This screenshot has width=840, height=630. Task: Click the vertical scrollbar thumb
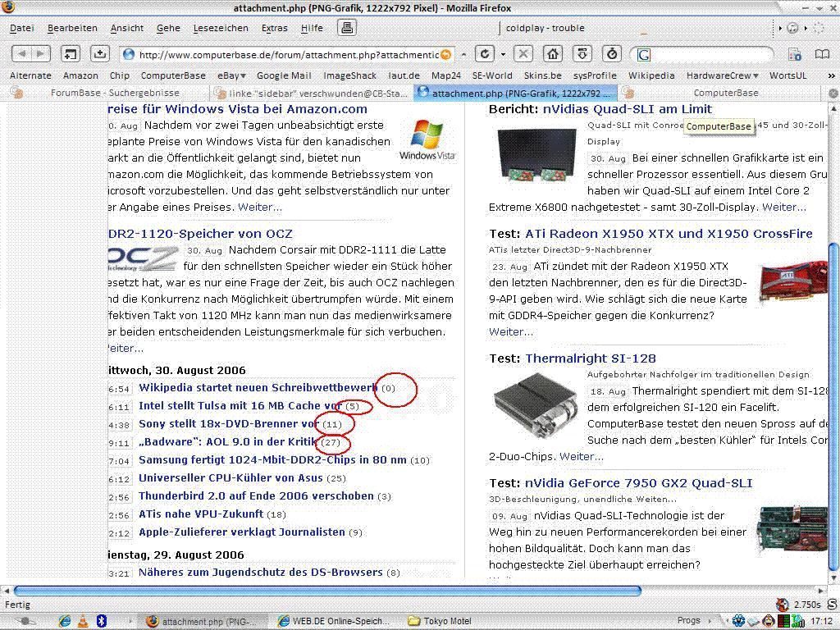pyautogui.click(x=833, y=406)
